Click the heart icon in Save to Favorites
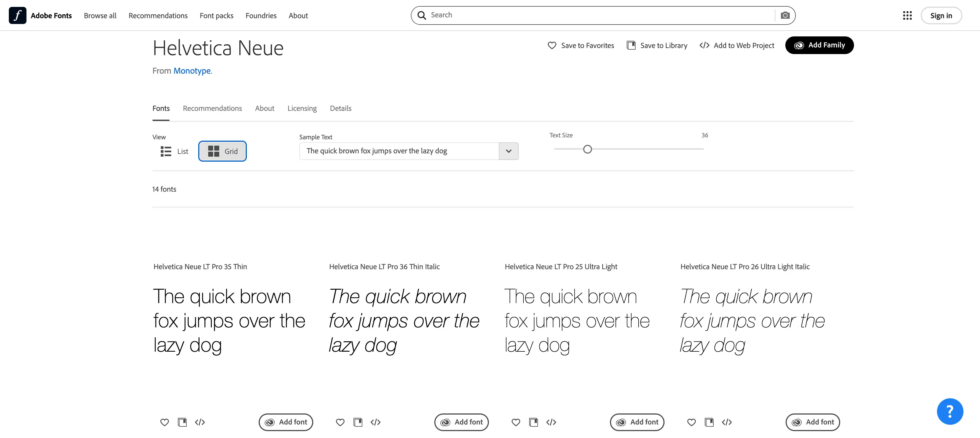This screenshot has width=980, height=438. (x=552, y=45)
